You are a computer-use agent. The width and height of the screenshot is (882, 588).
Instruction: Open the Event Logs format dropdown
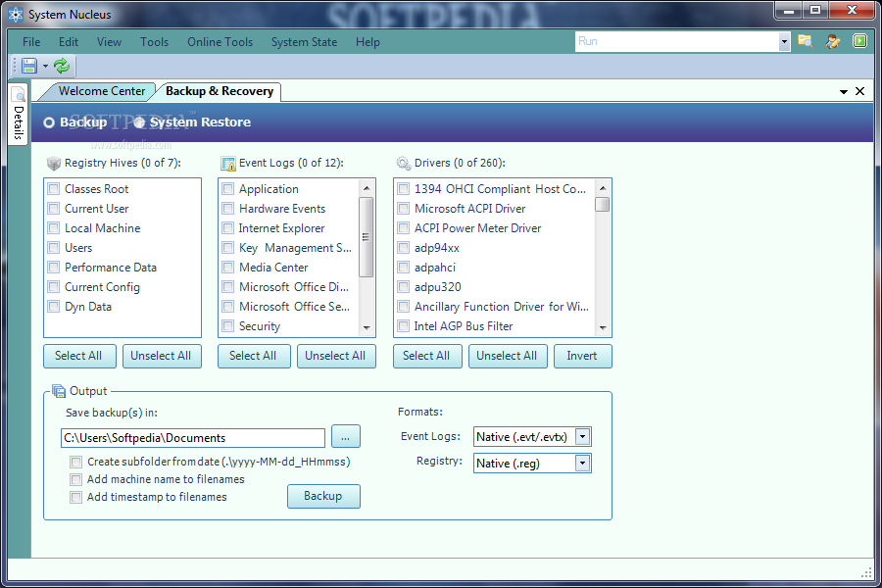click(583, 437)
